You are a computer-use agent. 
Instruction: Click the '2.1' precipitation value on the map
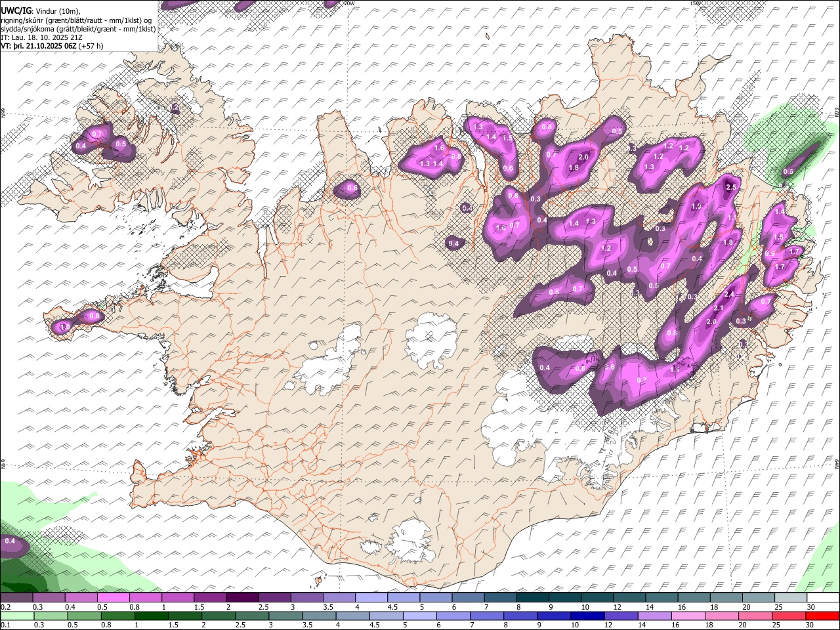pyautogui.click(x=718, y=308)
